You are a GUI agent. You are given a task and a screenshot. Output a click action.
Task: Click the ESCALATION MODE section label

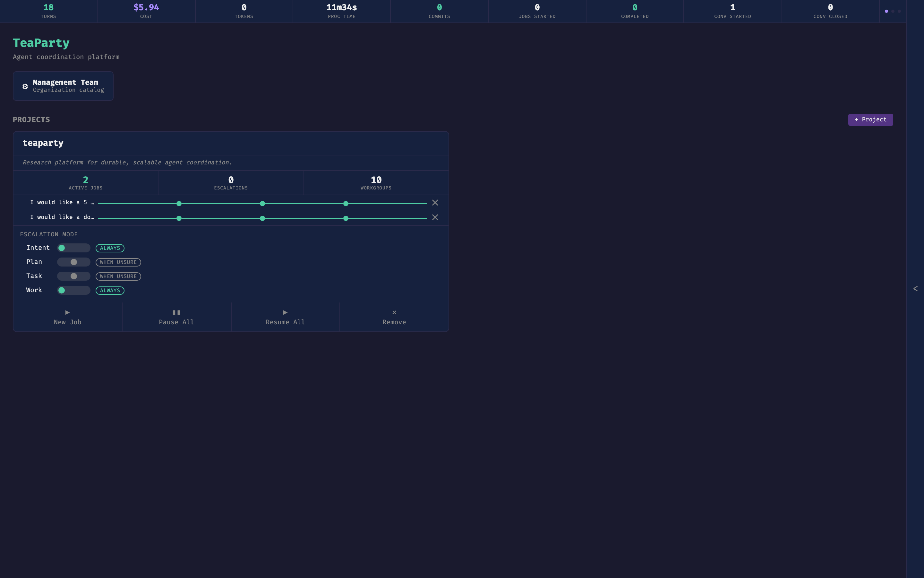tap(49, 234)
